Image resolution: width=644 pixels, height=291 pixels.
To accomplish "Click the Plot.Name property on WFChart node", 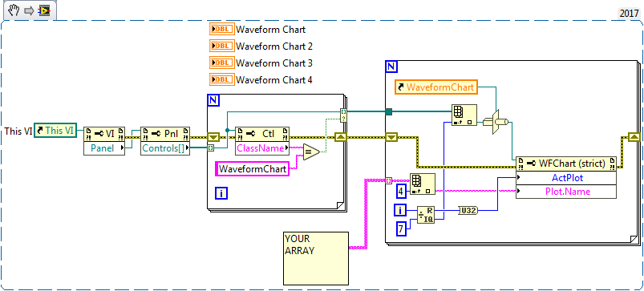I will click(566, 192).
